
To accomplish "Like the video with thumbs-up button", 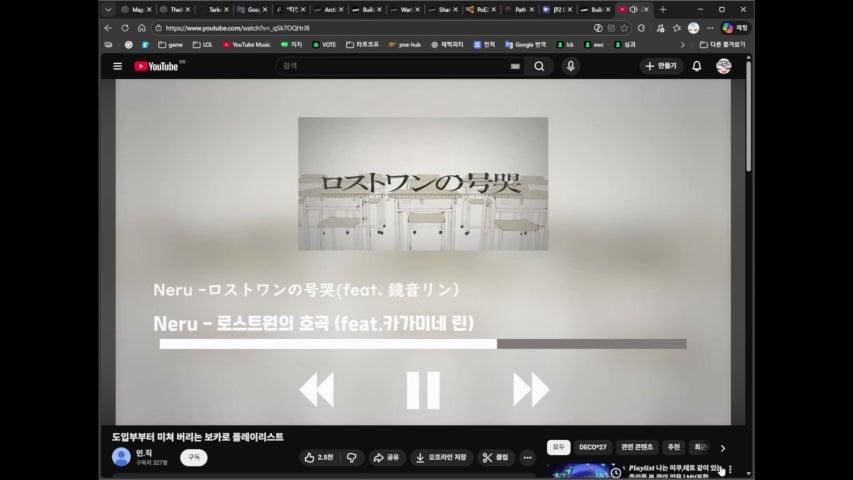I will click(319, 458).
